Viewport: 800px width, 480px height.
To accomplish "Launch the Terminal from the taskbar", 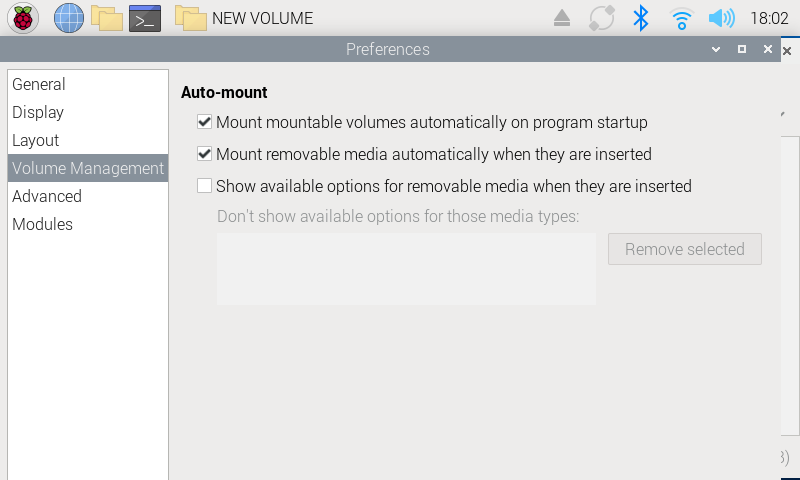I will coord(145,17).
